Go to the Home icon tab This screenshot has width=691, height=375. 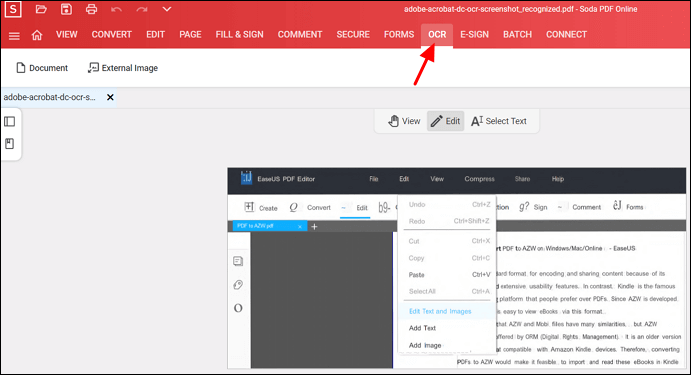[37, 35]
